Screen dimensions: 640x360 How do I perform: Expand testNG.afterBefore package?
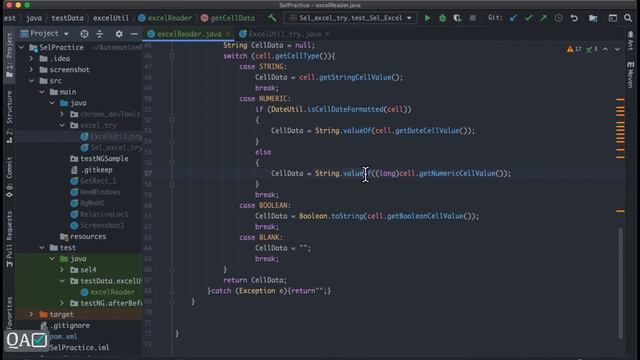(62, 303)
